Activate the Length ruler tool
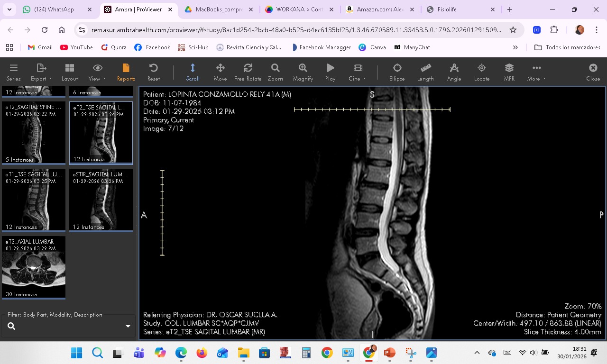This screenshot has height=364, width=607. click(425, 72)
